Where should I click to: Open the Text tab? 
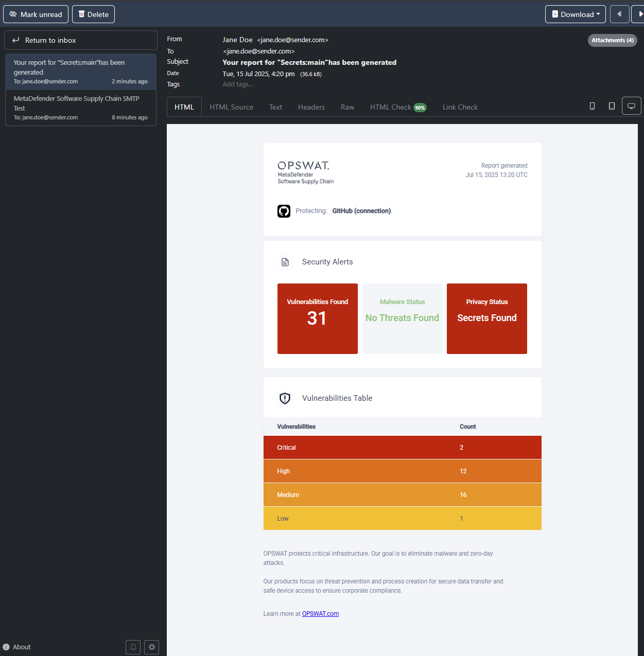pos(275,107)
